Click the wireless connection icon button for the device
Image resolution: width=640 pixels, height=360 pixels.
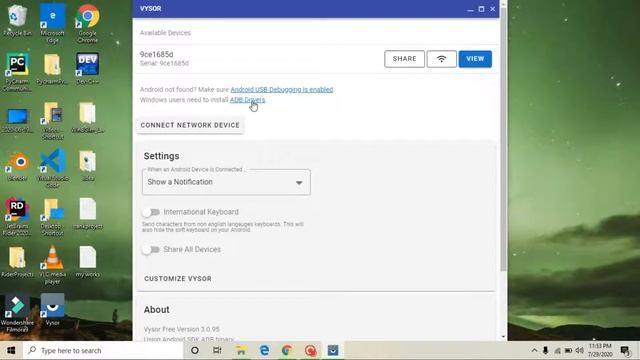point(442,59)
